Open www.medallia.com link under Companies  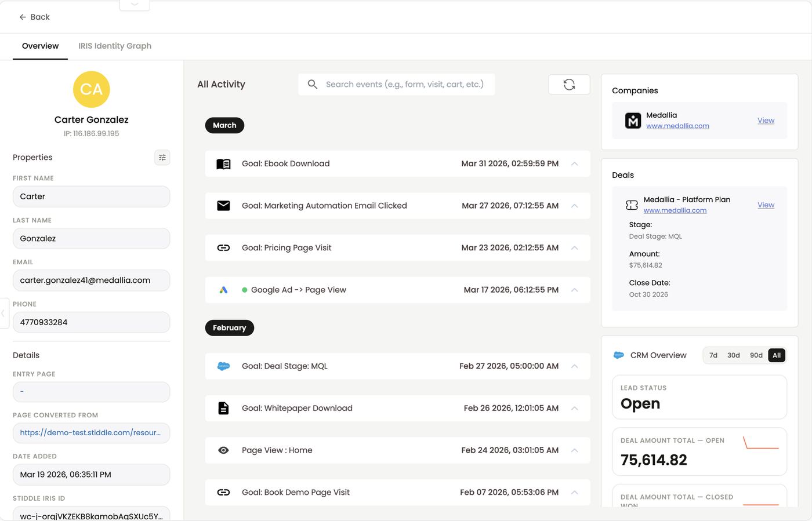677,126
